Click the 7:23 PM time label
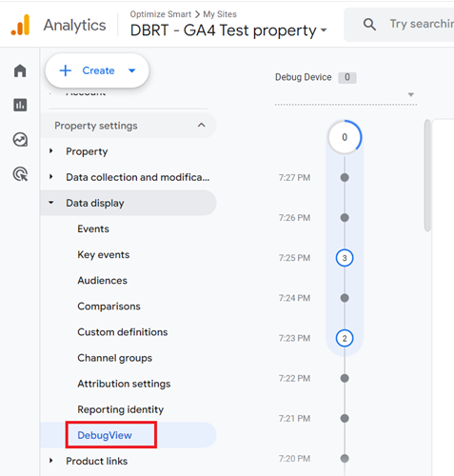The height and width of the screenshot is (476, 454). click(294, 338)
